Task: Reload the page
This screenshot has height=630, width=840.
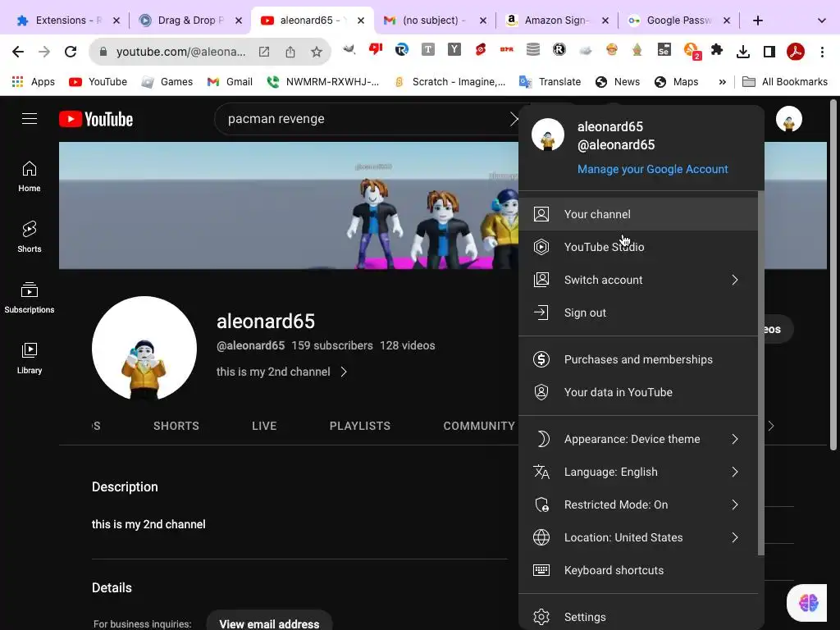Action: (x=71, y=52)
